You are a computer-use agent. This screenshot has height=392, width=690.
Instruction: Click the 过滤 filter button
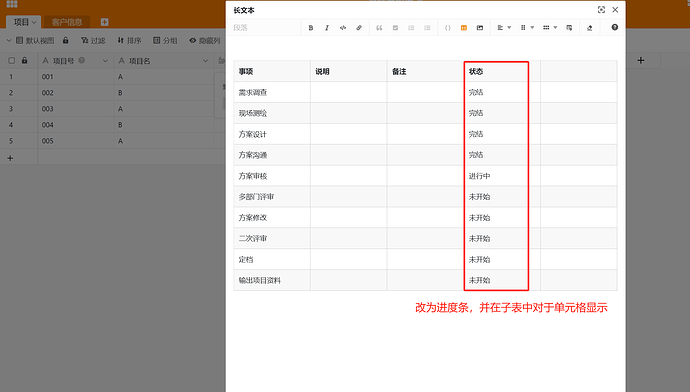pyautogui.click(x=93, y=40)
